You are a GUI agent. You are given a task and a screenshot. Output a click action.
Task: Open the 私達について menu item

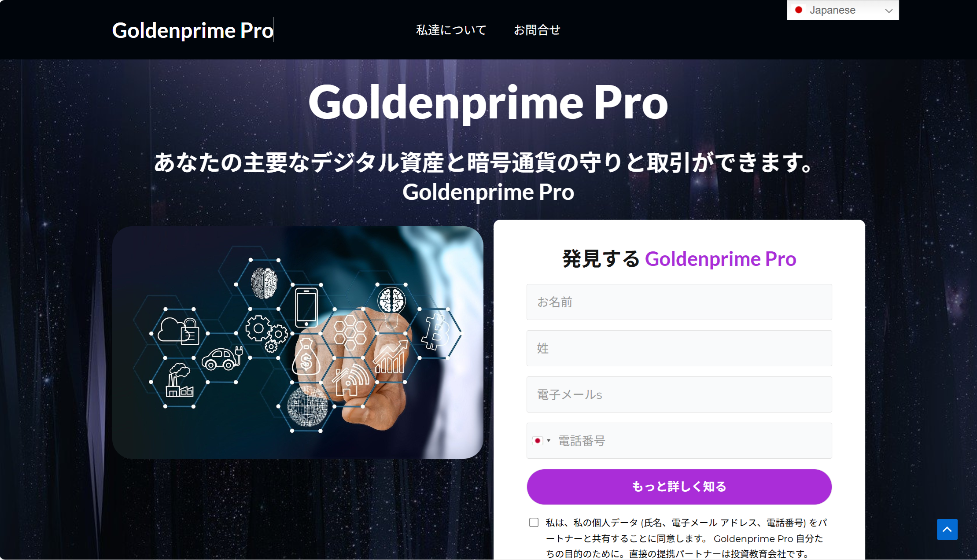tap(451, 30)
